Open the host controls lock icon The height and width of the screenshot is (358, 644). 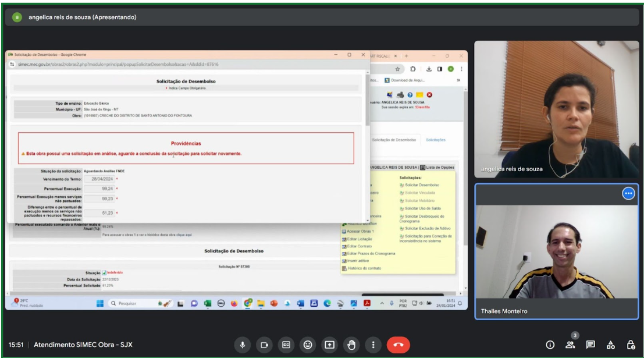click(631, 345)
